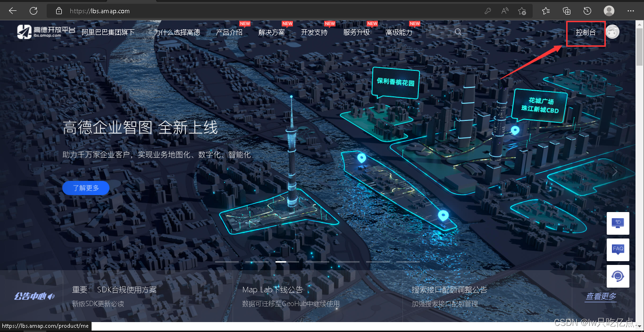Click 数据可迁移至GeoHub中继续使用 text
The image size is (644, 332).
tap(291, 304)
